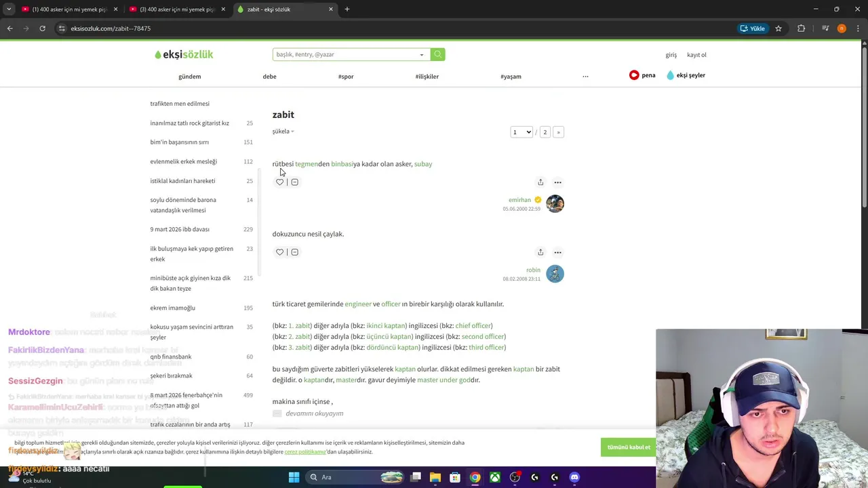This screenshot has width=868, height=488.
Task: View site information icon in address bar
Action: 62,28
